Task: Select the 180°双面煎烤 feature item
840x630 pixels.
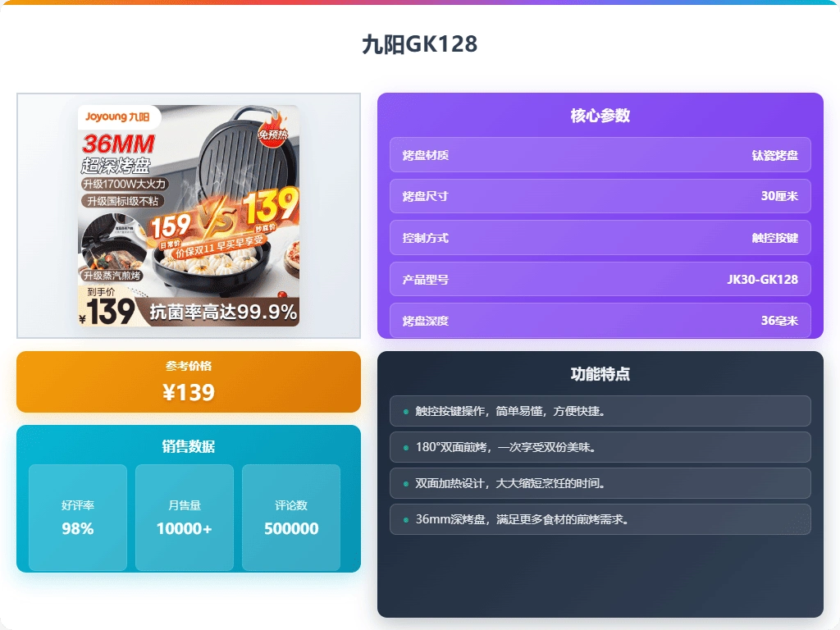Action: (600, 447)
